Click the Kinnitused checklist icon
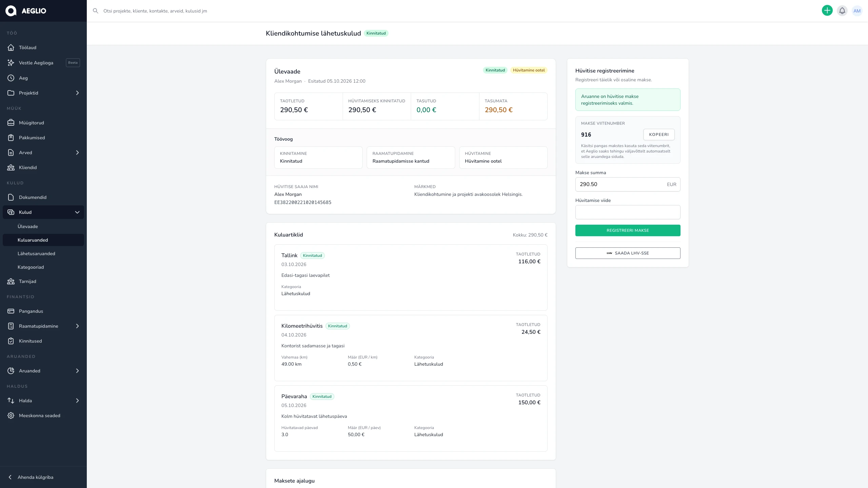Screen dimensions: 868x488 tap(11, 341)
